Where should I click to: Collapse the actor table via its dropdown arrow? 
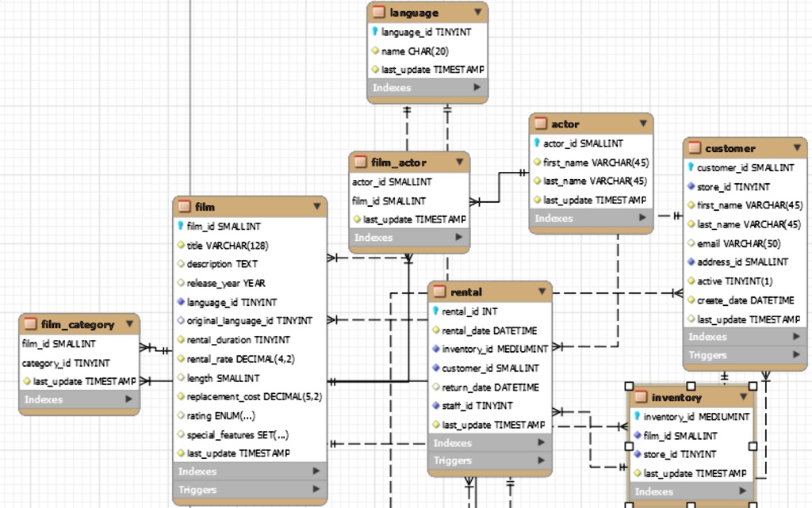point(642,124)
